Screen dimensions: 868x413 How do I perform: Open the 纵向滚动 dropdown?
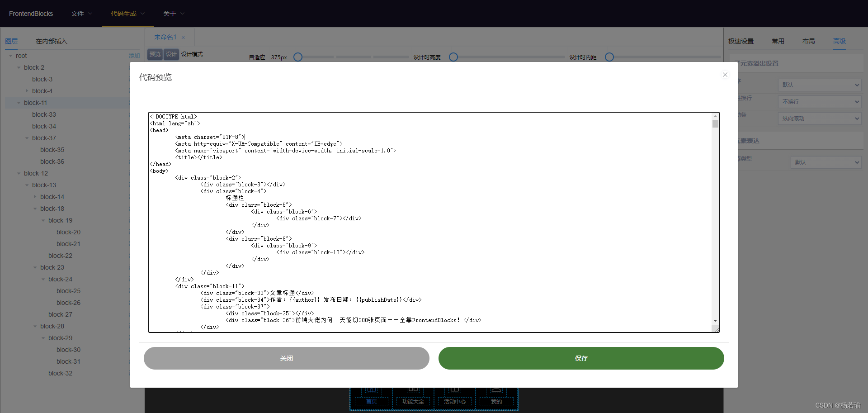819,119
